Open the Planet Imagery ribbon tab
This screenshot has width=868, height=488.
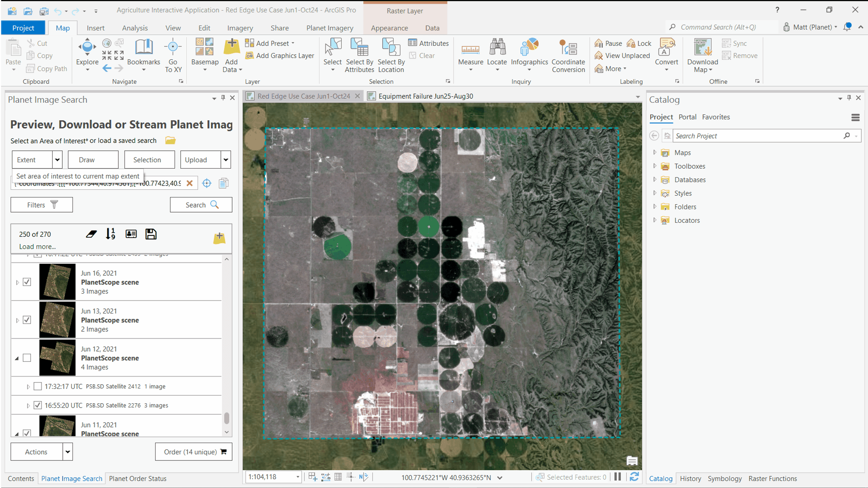point(330,28)
